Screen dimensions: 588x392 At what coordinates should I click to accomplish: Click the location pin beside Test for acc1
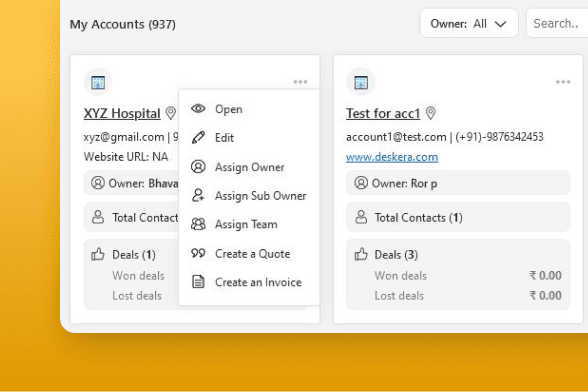(x=431, y=113)
